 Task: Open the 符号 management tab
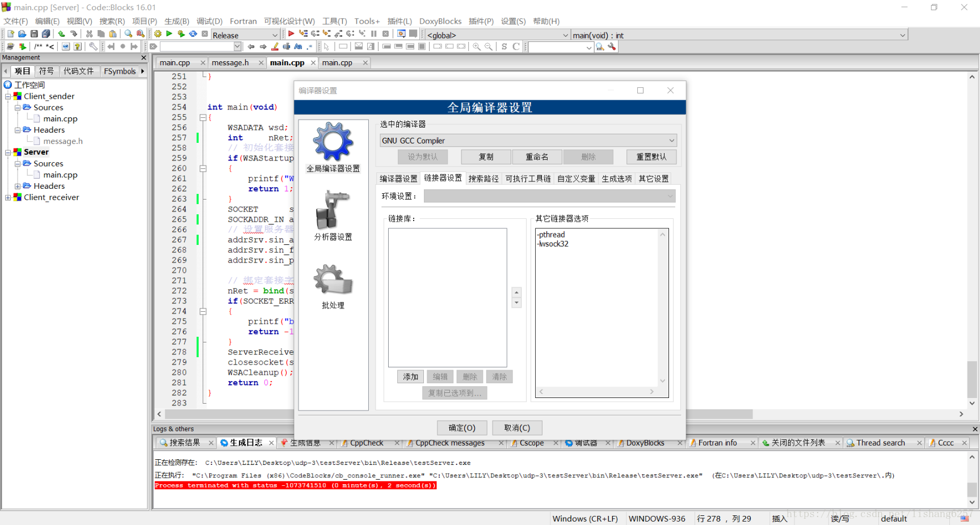(47, 71)
